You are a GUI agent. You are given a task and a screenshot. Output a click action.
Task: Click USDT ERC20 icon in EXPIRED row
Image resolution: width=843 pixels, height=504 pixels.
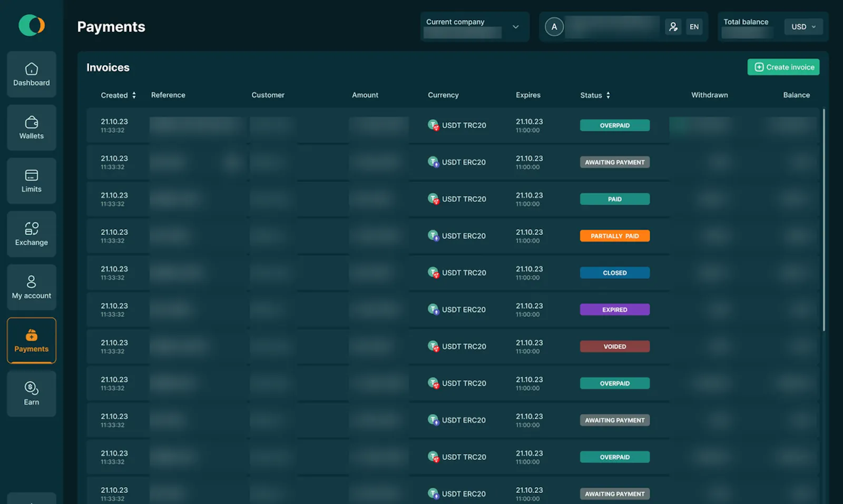433,309
